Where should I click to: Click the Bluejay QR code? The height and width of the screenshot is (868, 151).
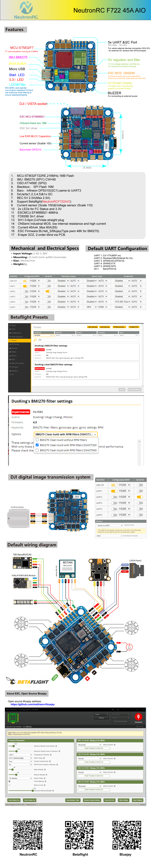point(126,835)
